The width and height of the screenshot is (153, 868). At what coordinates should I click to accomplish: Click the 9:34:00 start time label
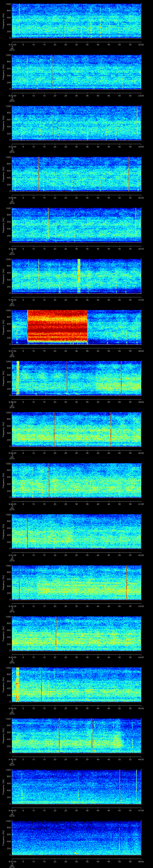pos(12,198)
